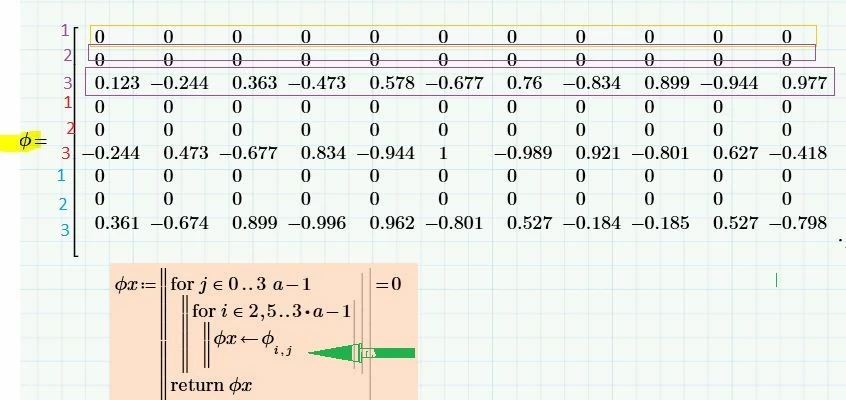Click the assignment ϕx←ϕ i,j

pyautogui.click(x=254, y=343)
